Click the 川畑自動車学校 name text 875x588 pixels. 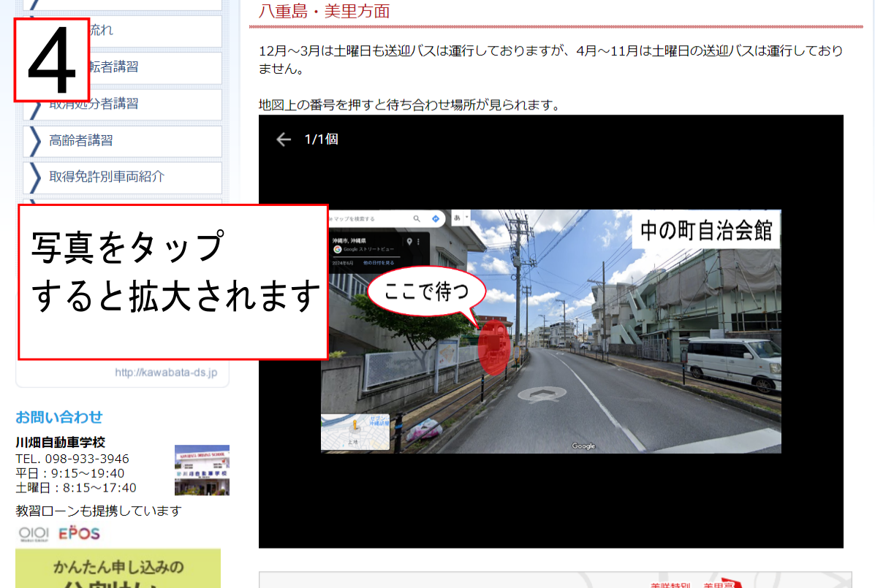pos(60,443)
